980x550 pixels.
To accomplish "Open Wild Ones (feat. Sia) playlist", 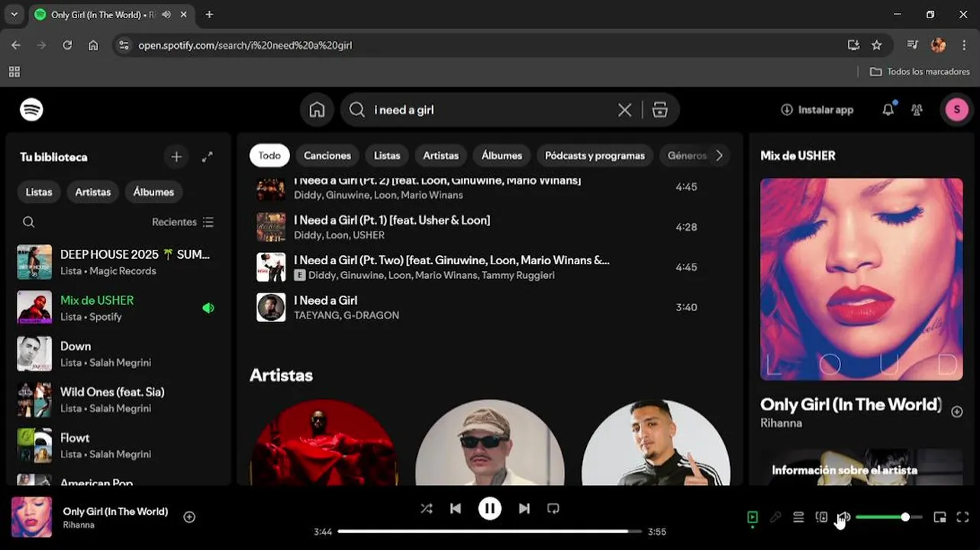I will click(118, 400).
